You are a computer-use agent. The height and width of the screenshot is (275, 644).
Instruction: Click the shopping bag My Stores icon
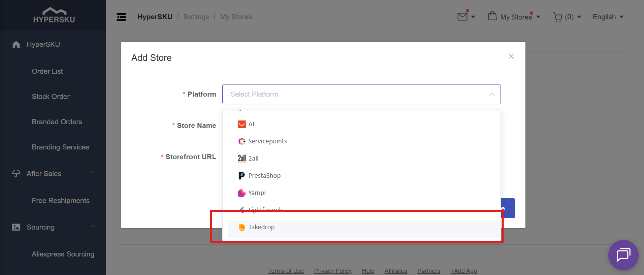(x=492, y=16)
